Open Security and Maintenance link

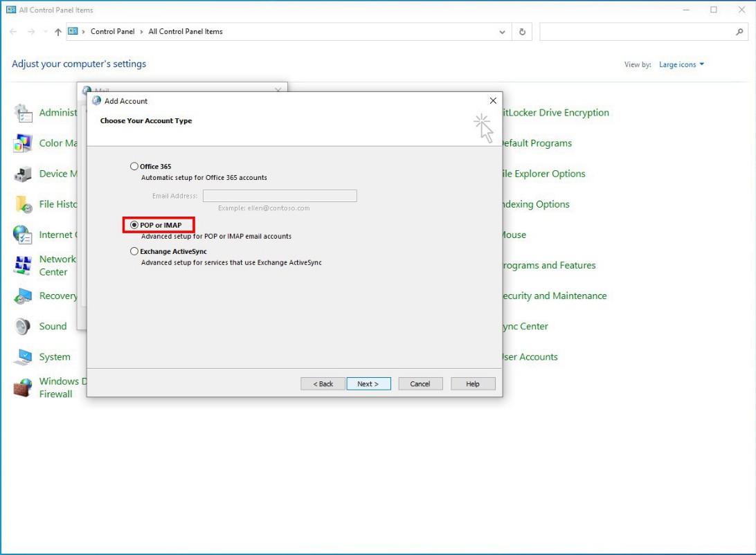pyautogui.click(x=555, y=295)
